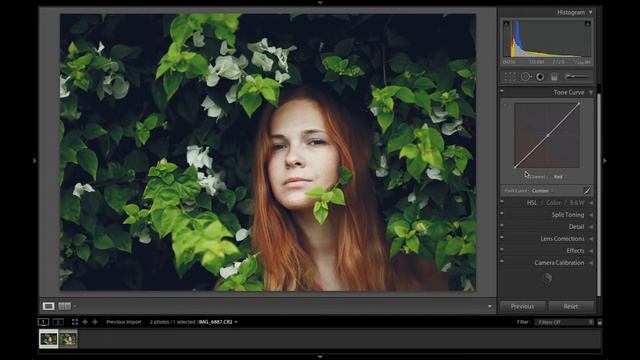Go forward using the filmstrip right arrow
The width and height of the screenshot is (640, 360).
pyautogui.click(x=95, y=322)
